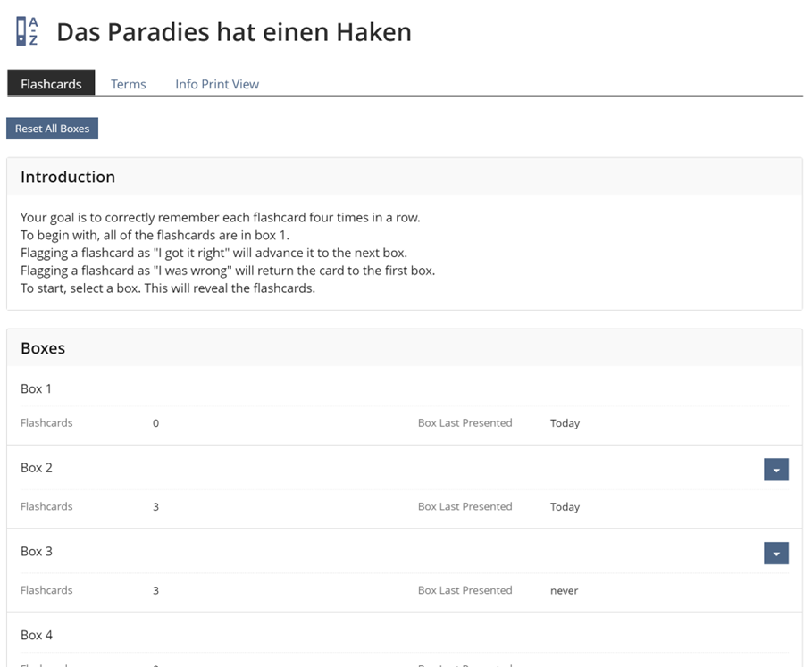Select the Box 1 title
Image resolution: width=812 pixels, height=667 pixels.
coord(37,388)
